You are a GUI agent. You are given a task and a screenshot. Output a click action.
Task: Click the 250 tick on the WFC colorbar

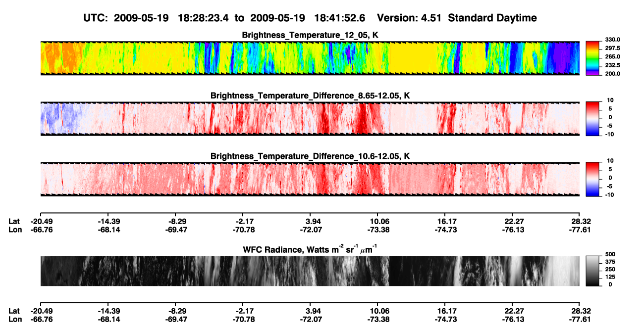pyautogui.click(x=609, y=269)
